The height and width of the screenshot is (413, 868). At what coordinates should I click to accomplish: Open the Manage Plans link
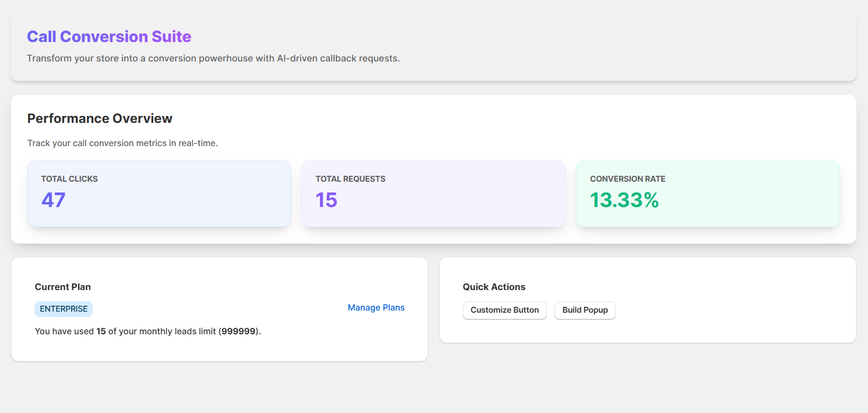(x=376, y=307)
